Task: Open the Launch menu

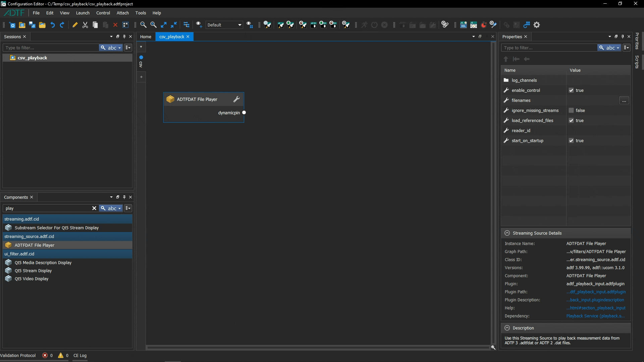Action: 83,13
